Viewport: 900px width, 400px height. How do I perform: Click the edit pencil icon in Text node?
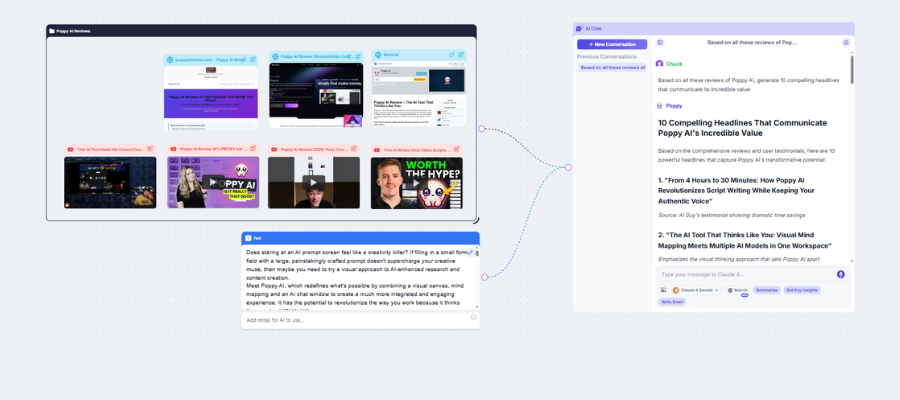tap(471, 252)
